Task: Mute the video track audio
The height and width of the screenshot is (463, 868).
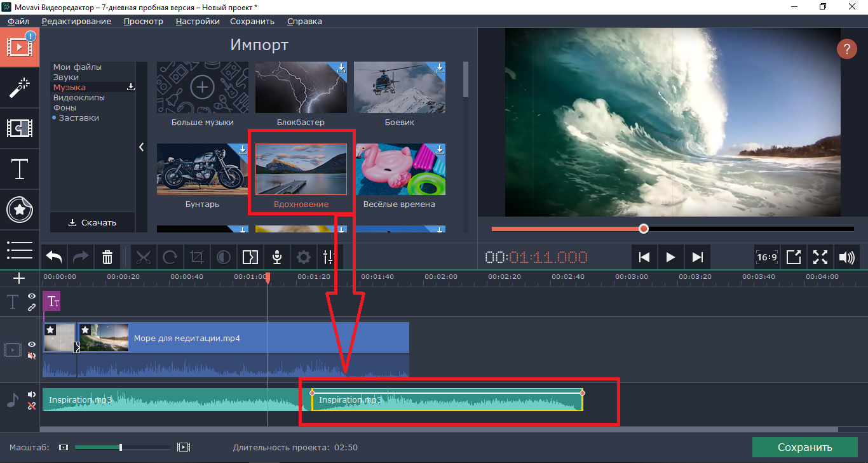Action: pos(32,356)
